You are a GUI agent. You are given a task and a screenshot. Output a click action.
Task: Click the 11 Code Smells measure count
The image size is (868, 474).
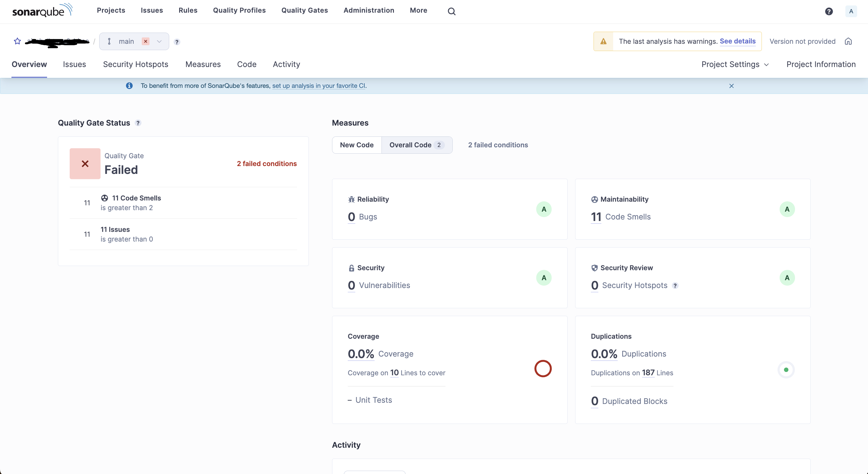[x=596, y=216]
